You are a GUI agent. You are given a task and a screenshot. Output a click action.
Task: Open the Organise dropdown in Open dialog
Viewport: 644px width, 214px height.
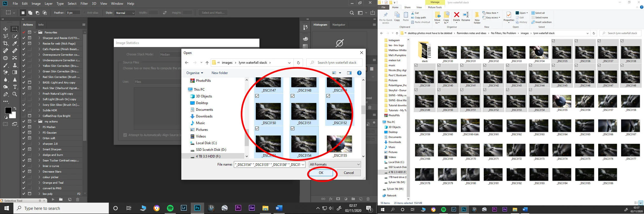coord(194,73)
